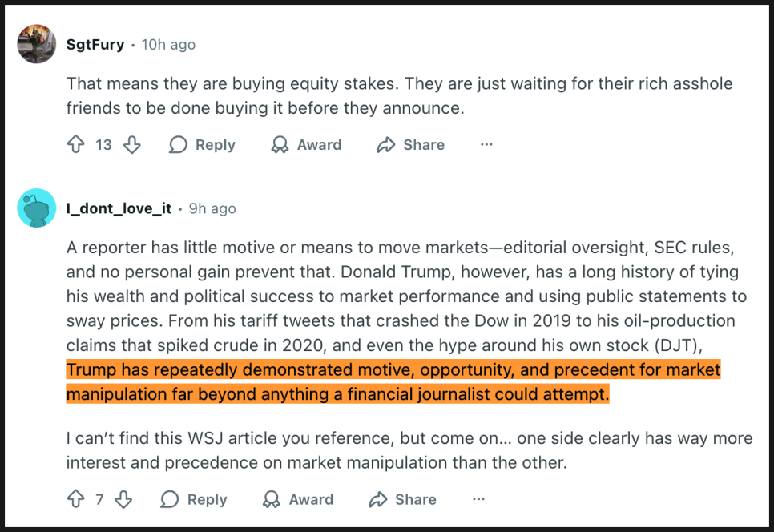
Task: Upvote SgtFury's comment
Action: tap(76, 145)
